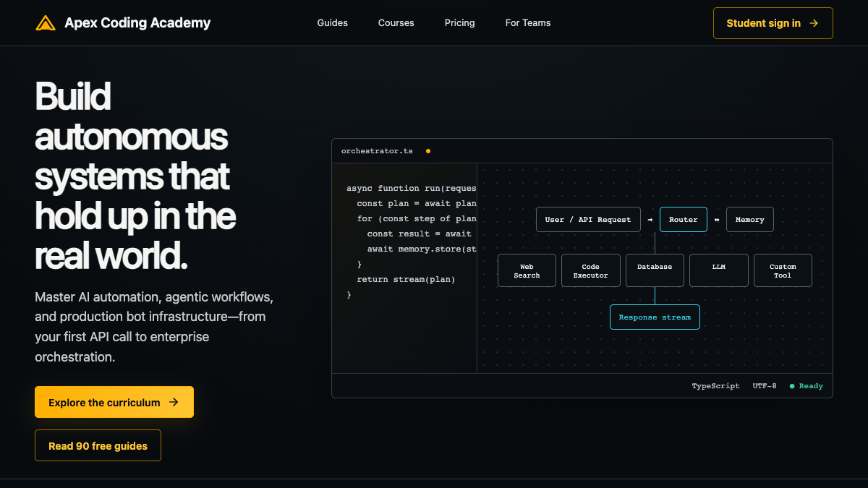868x488 pixels.
Task: Click the LLM tool box
Action: tap(719, 270)
